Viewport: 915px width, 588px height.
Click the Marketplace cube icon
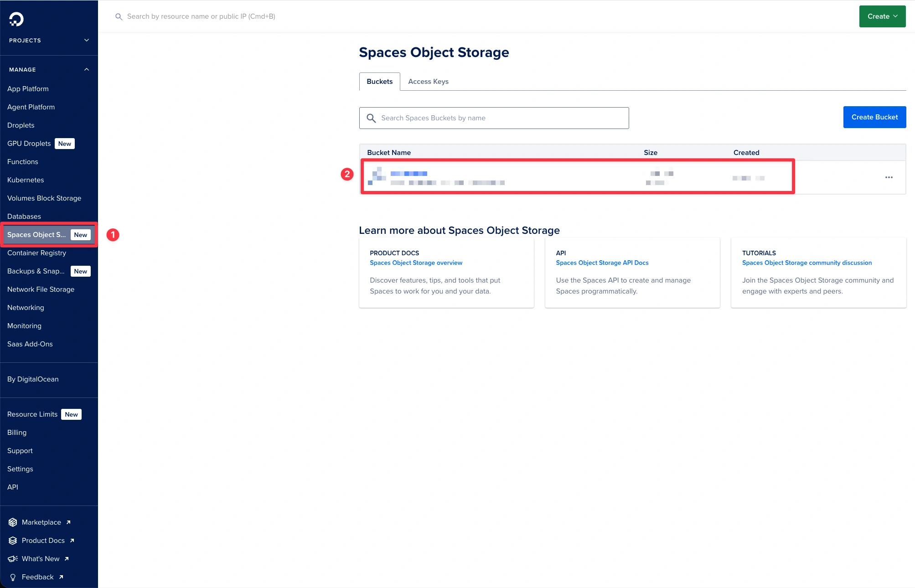pyautogui.click(x=12, y=522)
